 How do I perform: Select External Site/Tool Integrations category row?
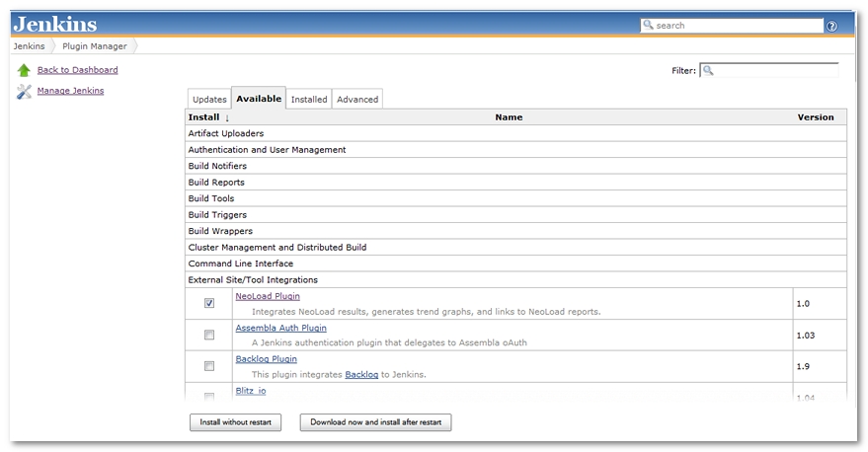(x=515, y=280)
